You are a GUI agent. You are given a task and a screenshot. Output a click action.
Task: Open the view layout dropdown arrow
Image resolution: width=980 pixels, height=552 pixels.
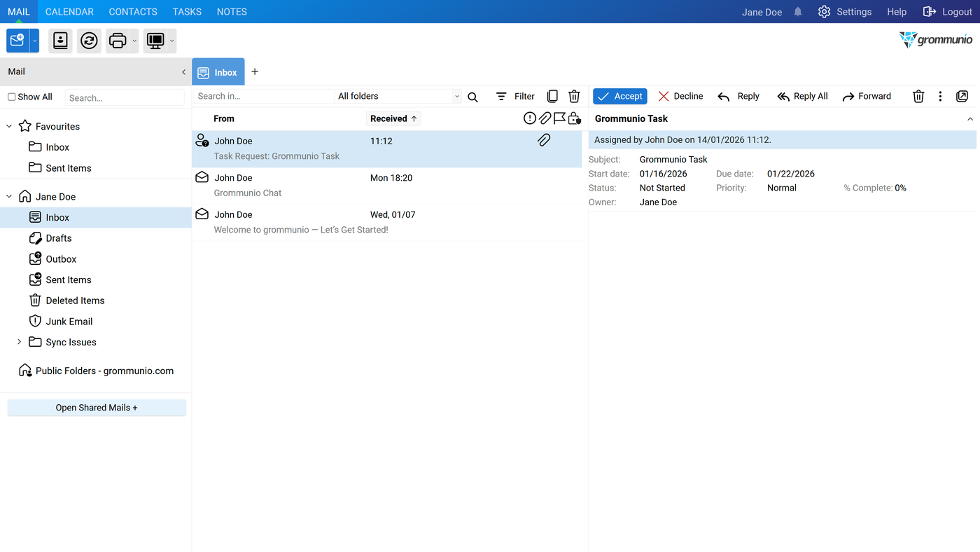click(171, 41)
